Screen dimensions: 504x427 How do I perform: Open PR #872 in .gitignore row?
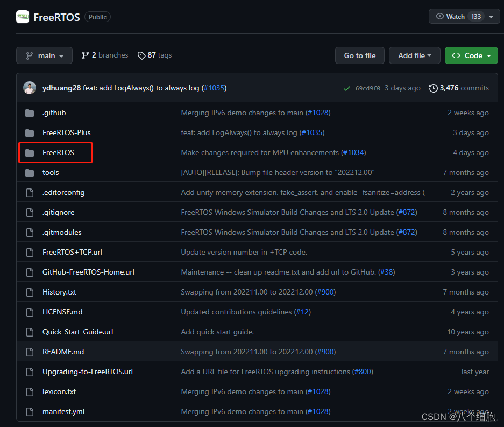point(407,213)
